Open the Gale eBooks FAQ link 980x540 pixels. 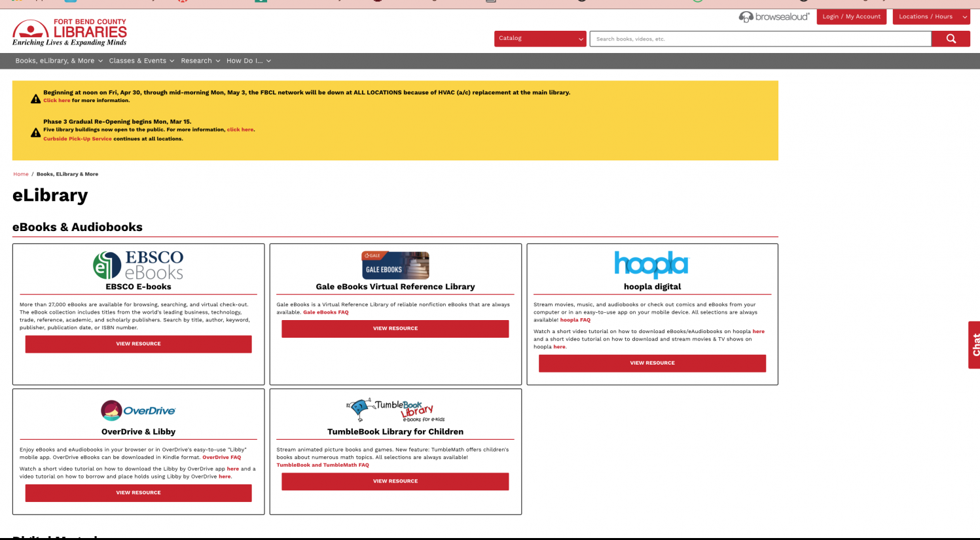[x=325, y=312]
